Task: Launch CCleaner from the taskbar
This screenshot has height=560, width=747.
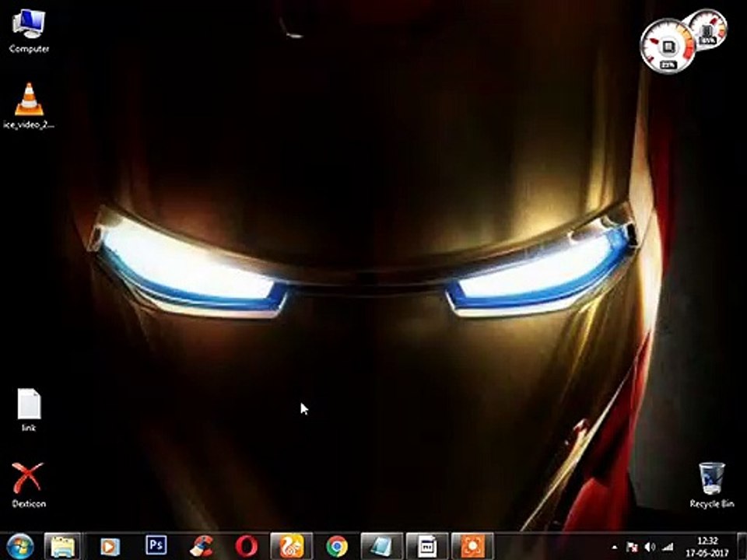Action: pyautogui.click(x=202, y=546)
